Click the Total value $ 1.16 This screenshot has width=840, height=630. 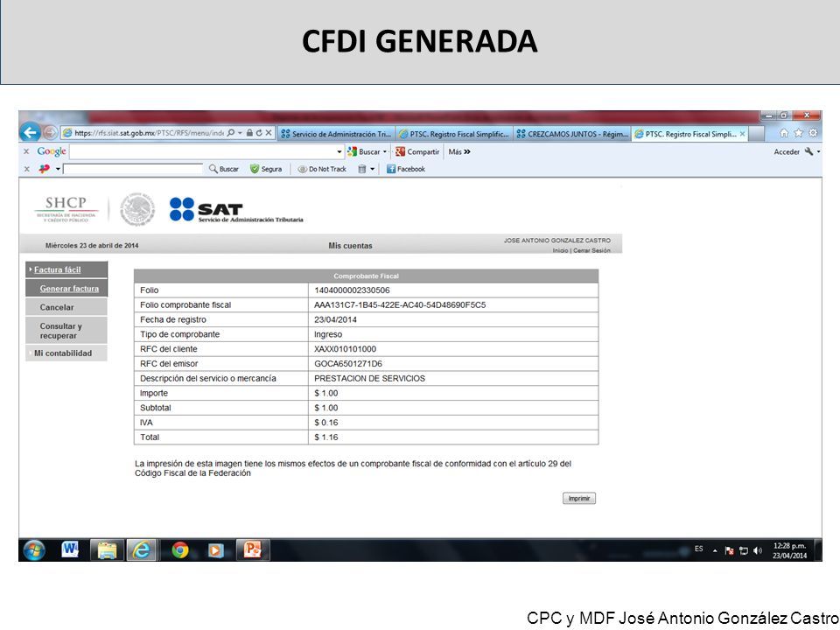tap(326, 437)
